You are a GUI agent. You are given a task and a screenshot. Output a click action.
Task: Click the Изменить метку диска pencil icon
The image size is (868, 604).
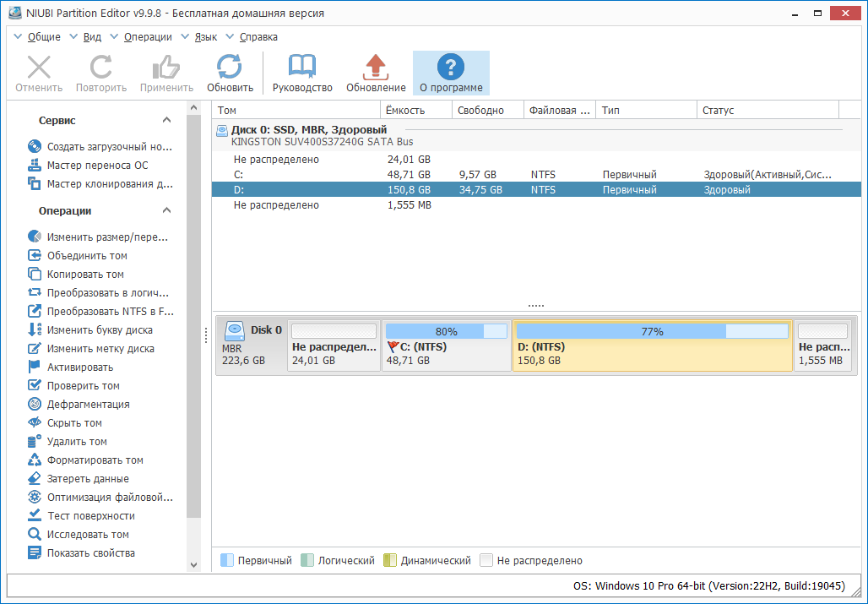point(35,348)
